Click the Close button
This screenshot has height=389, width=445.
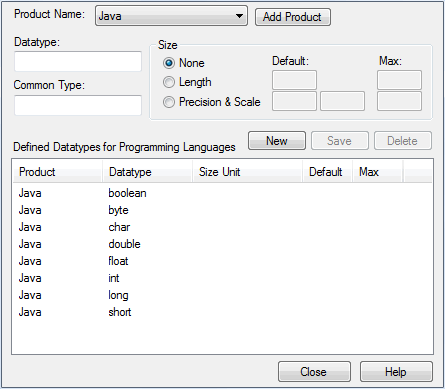314,372
